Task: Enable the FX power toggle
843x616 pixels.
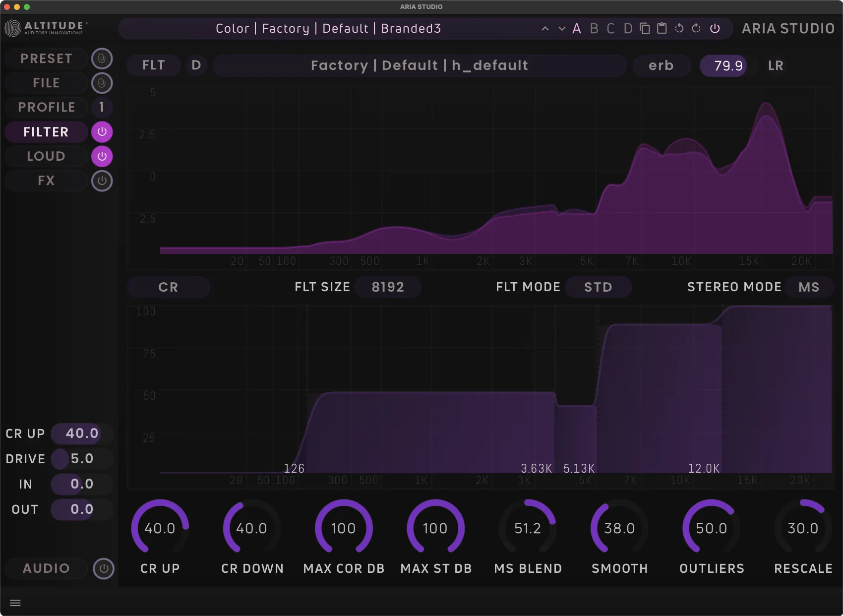Action: [102, 181]
